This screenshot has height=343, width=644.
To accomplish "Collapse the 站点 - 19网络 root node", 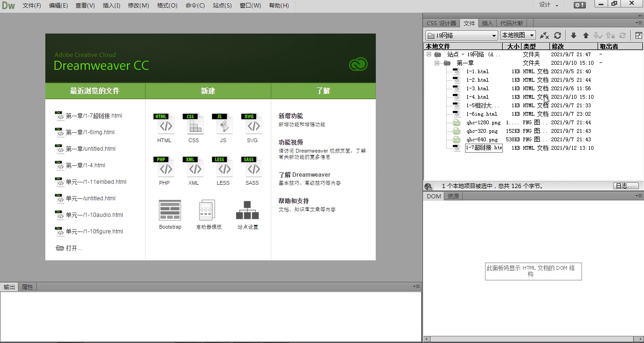I will tap(429, 54).
